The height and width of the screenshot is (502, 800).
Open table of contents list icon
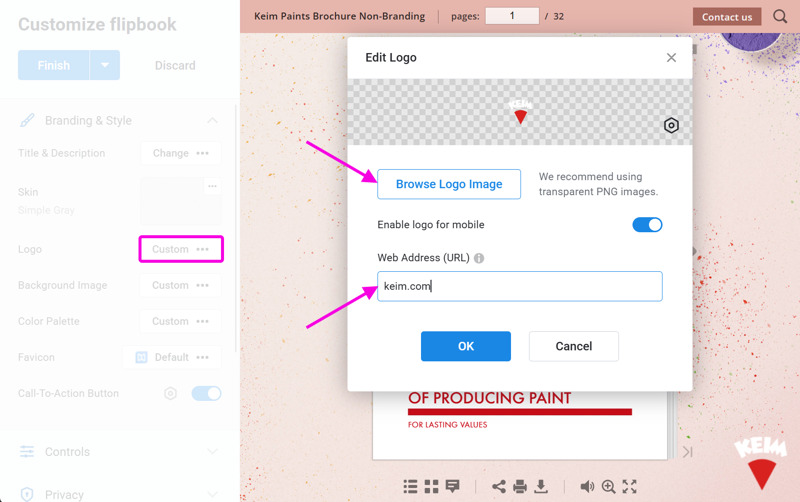410,487
